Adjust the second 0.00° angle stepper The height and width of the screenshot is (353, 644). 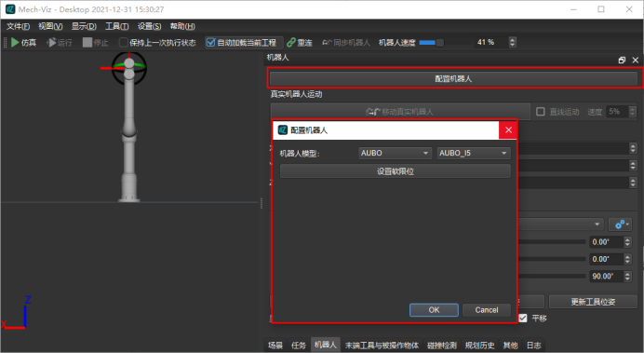[627, 259]
